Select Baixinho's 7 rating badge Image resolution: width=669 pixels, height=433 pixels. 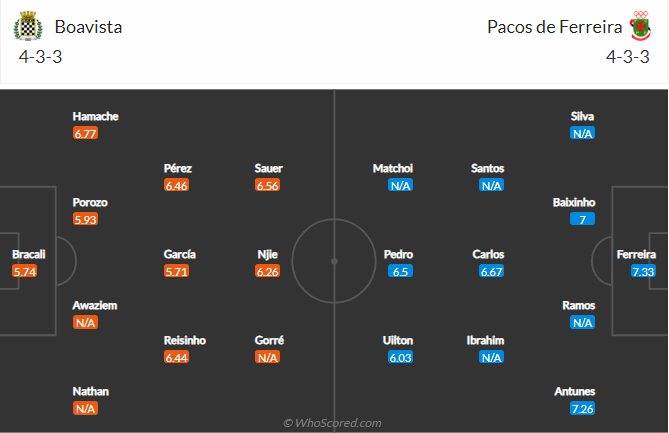click(x=583, y=219)
